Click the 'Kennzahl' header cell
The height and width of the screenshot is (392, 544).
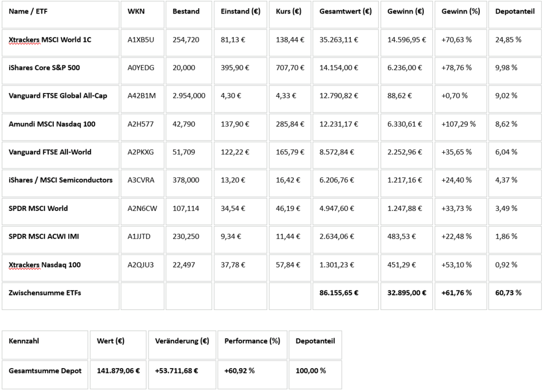[45, 345]
